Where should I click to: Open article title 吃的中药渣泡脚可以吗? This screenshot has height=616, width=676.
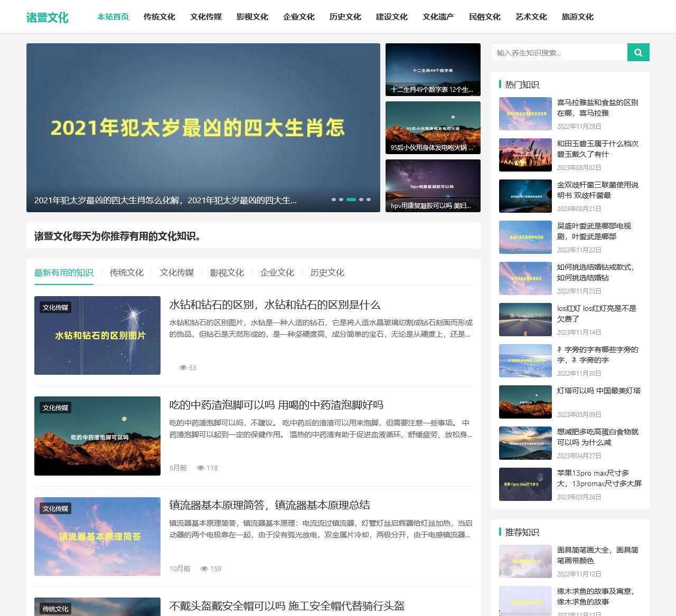[x=276, y=405]
